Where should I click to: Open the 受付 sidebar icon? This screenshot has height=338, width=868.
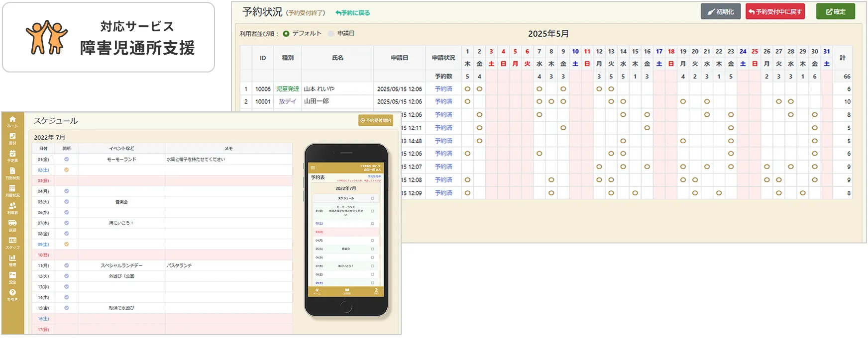pyautogui.click(x=12, y=139)
